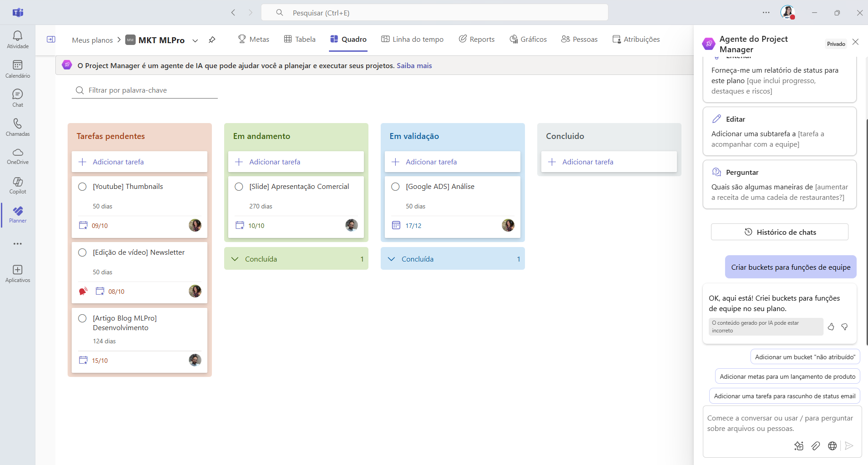Pin the MKT MLPro plan
This screenshot has width=868, height=465.
coord(212,40)
